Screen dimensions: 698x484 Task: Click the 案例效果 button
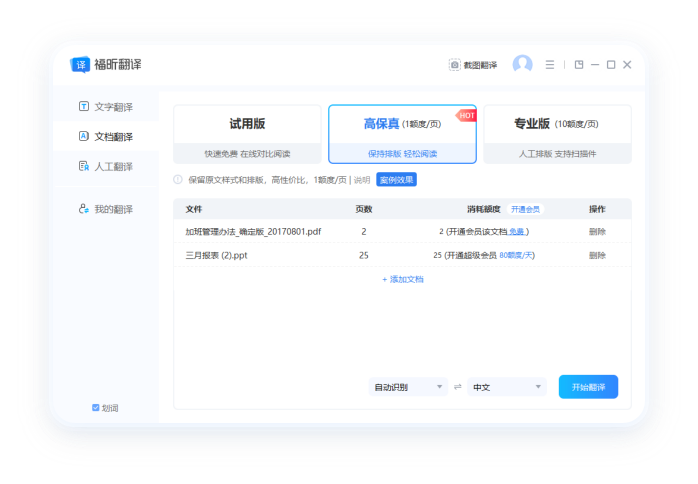(396, 180)
